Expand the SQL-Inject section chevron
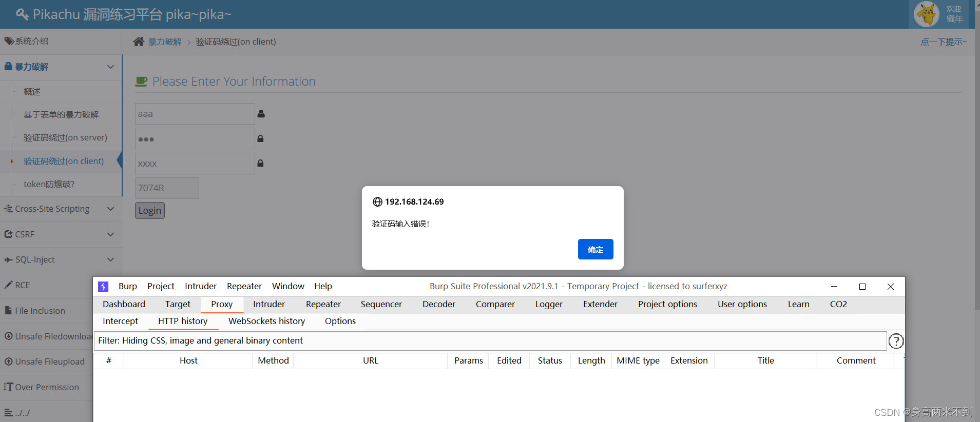The image size is (980, 422). tap(110, 259)
